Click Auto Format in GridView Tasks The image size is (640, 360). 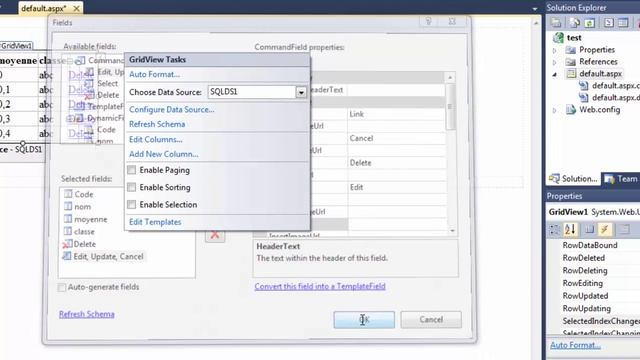(x=154, y=74)
